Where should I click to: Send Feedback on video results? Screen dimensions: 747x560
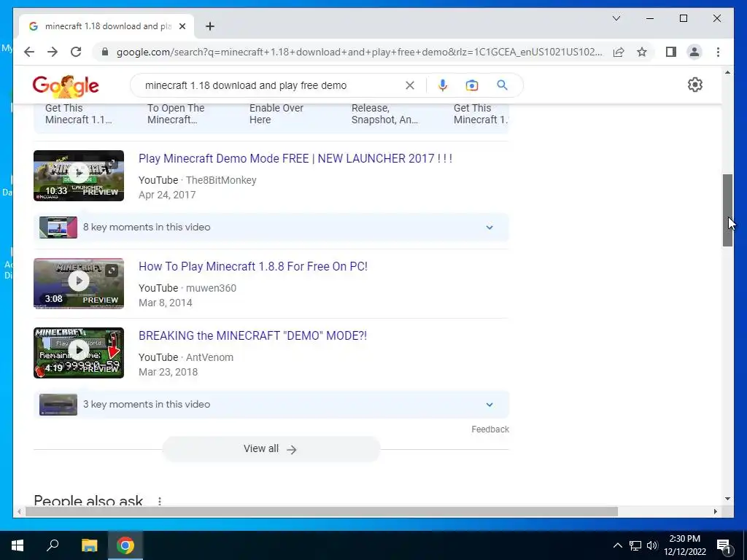(x=490, y=429)
